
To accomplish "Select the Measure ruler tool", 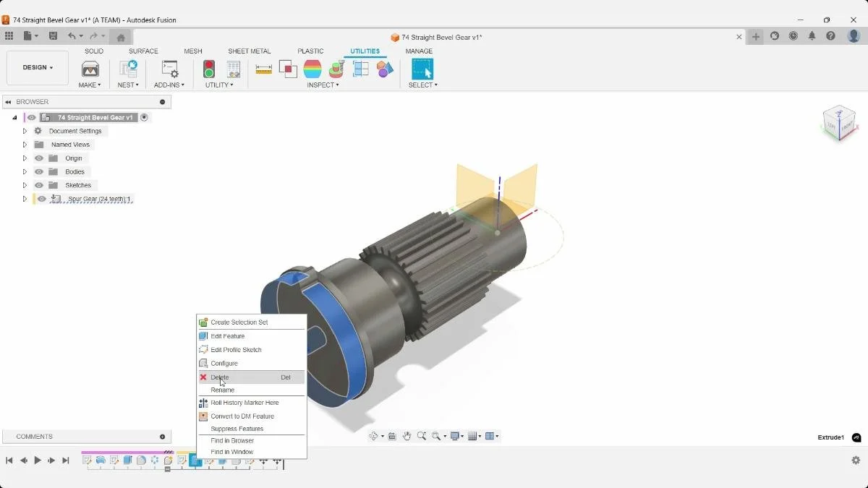I will (x=264, y=69).
